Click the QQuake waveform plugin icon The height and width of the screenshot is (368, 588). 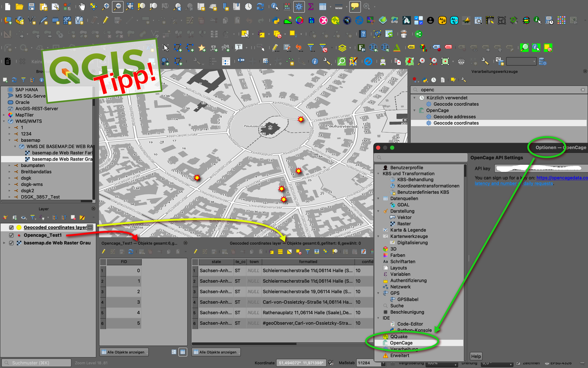pos(335,21)
